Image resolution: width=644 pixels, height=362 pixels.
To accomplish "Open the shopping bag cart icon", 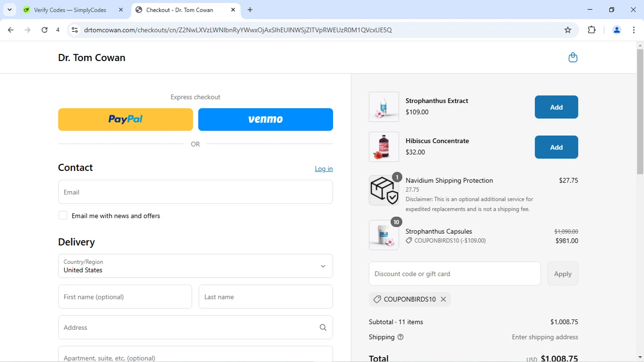I will [x=573, y=58].
